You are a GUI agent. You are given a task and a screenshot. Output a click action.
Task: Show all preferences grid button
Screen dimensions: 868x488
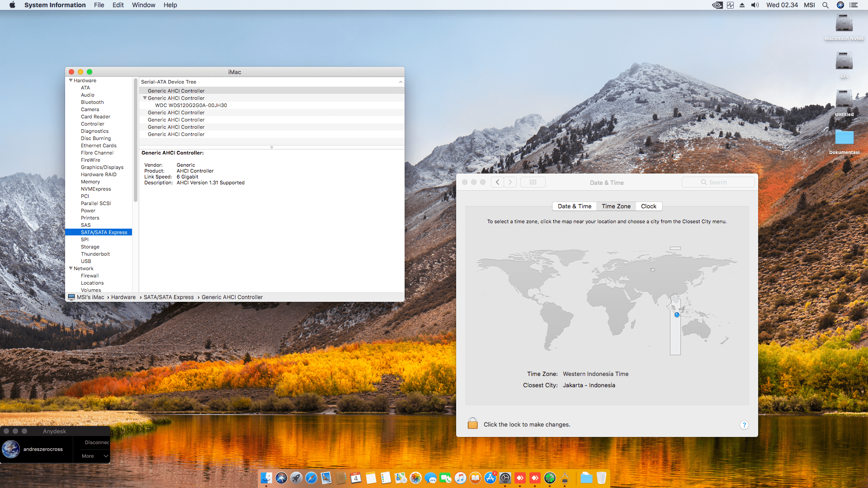click(533, 182)
